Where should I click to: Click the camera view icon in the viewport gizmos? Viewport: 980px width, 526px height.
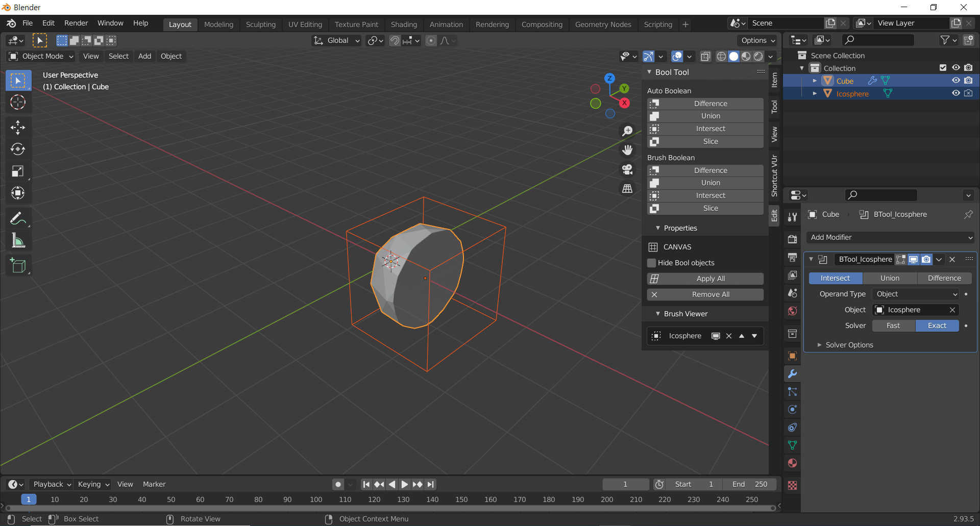click(x=627, y=169)
